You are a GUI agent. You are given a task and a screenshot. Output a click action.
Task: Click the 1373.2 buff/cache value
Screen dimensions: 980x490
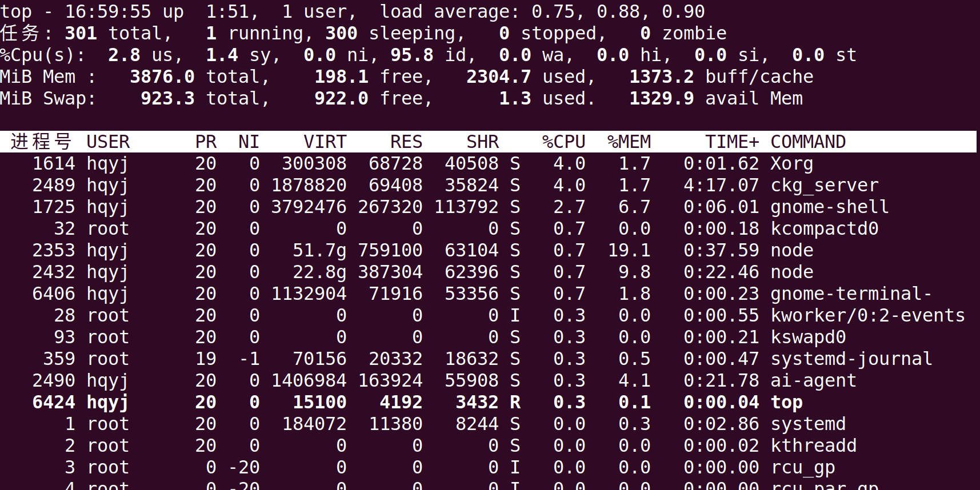[x=662, y=77]
